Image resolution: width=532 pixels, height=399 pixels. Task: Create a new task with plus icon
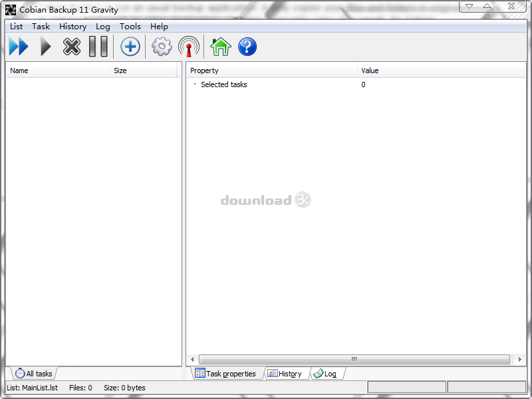130,47
